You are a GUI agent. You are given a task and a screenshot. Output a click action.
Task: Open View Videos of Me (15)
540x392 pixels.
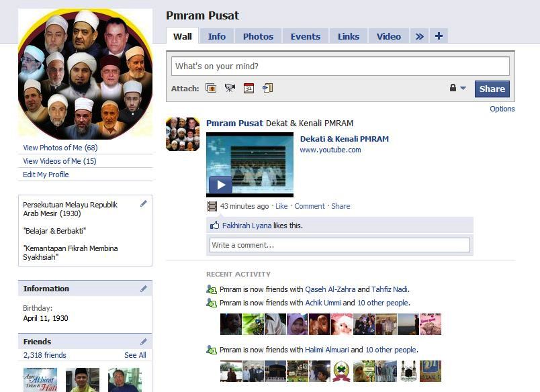(60, 161)
